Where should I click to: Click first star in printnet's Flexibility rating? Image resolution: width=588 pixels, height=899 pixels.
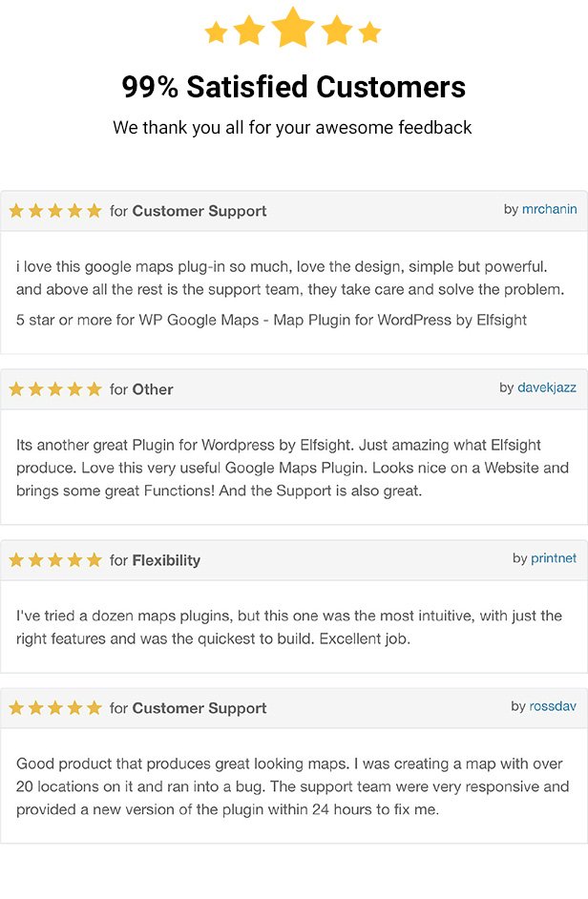[16, 560]
